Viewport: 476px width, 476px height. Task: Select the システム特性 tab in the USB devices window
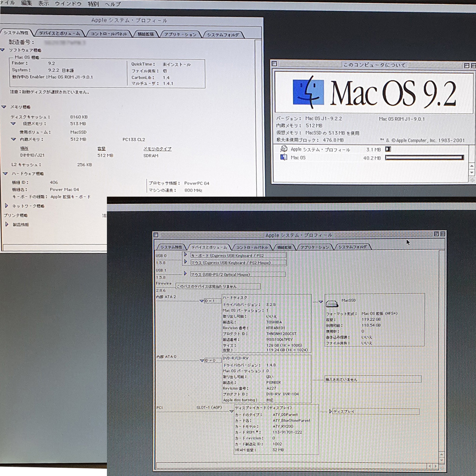tap(171, 247)
